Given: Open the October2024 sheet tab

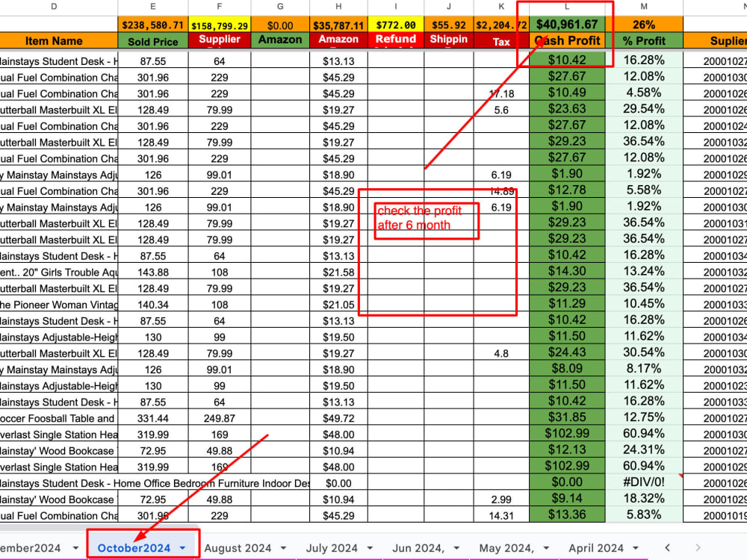Looking at the screenshot, I should pyautogui.click(x=134, y=547).
